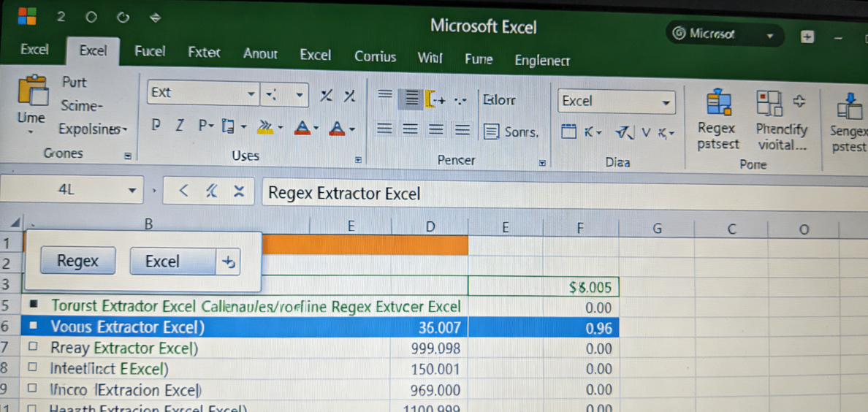
Task: Switch to the active Excel ribbon tab
Action: click(93, 51)
